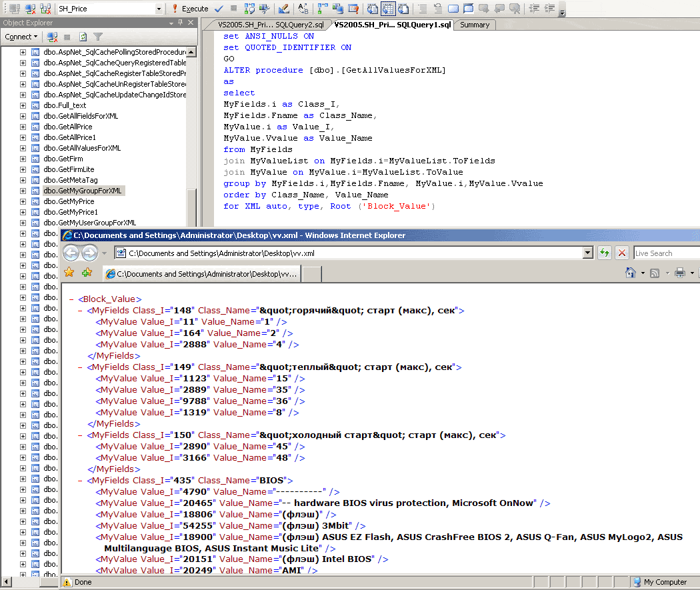
Task: Toggle Include Client Statistics
Action: point(338,9)
